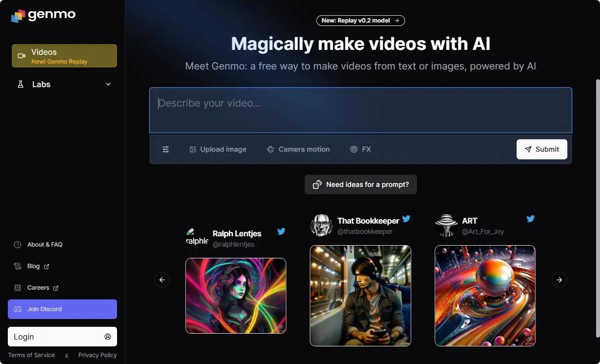Screen dimensions: 600x364
Task: Open About & FAQ page
Action: pos(45,245)
